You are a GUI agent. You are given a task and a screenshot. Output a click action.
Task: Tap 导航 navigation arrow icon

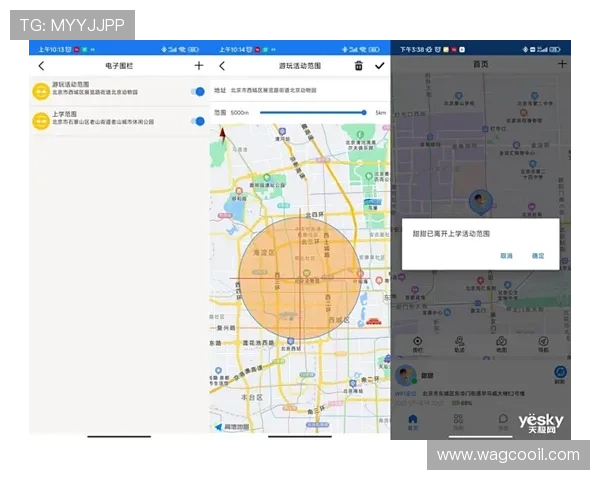[543, 343]
